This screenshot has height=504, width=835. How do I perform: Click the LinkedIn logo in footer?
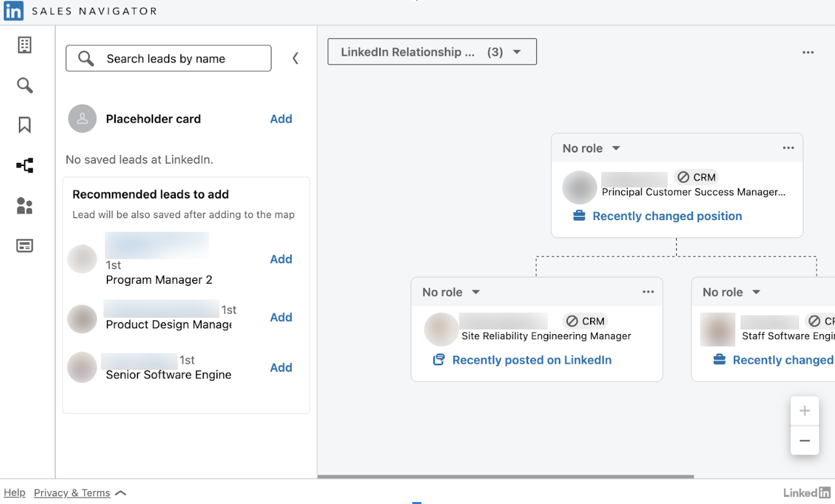807,493
